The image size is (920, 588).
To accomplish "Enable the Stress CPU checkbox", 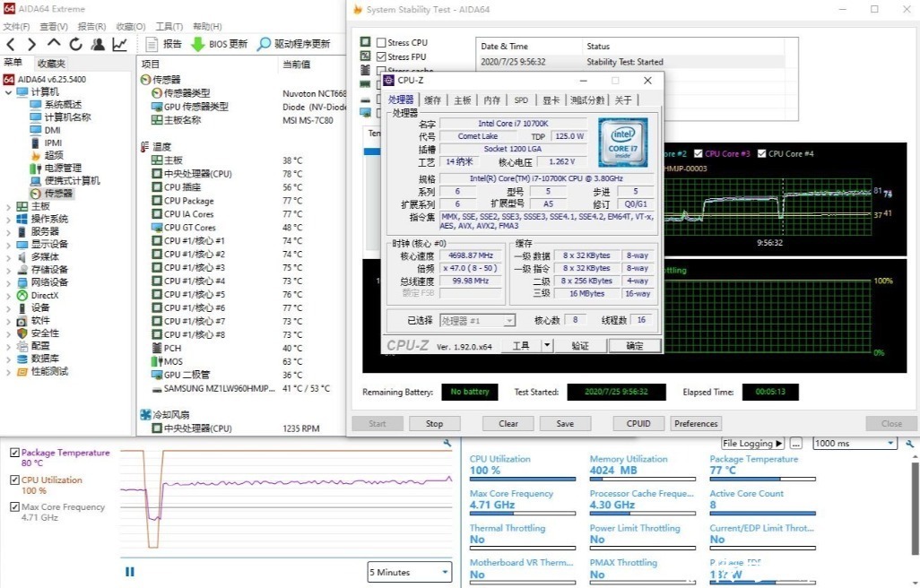I will pos(382,43).
